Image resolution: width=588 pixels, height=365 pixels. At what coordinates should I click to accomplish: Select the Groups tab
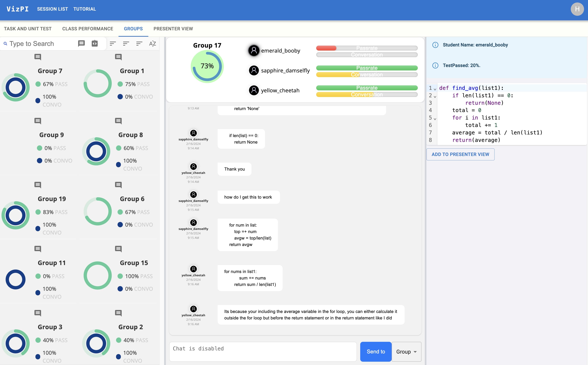(x=133, y=29)
